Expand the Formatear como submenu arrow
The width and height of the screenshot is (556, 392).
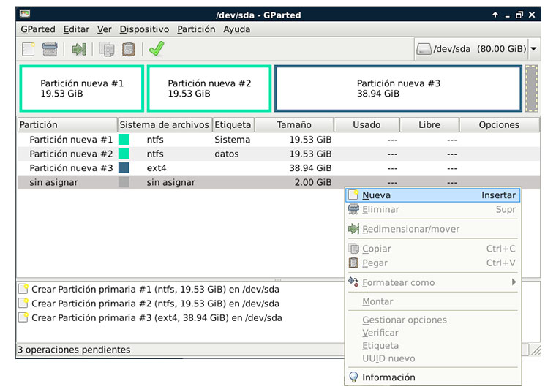514,282
